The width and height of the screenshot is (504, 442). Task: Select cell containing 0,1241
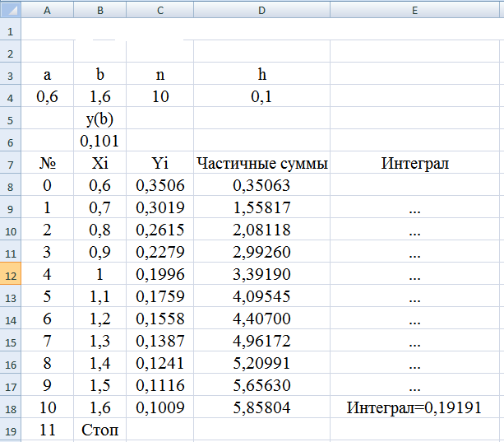click(160, 362)
